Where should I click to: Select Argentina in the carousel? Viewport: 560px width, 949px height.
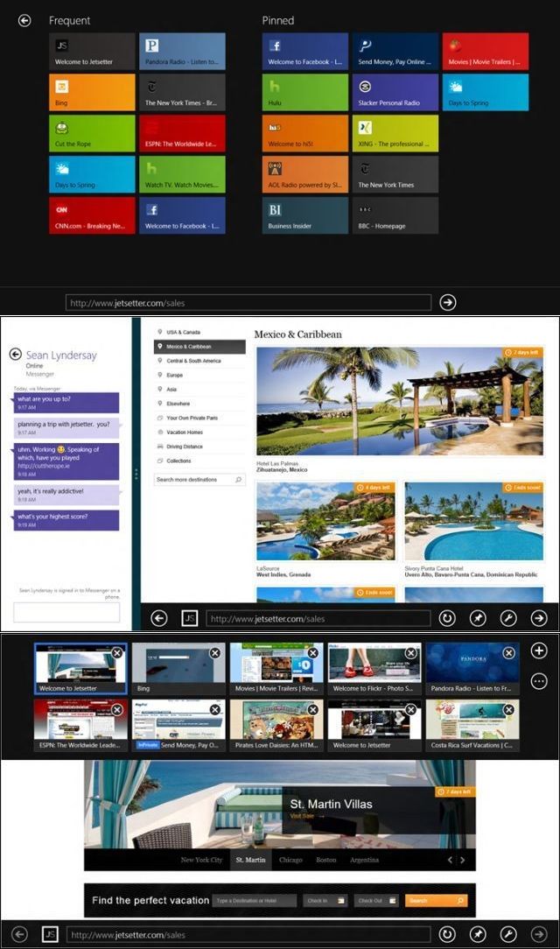[364, 860]
